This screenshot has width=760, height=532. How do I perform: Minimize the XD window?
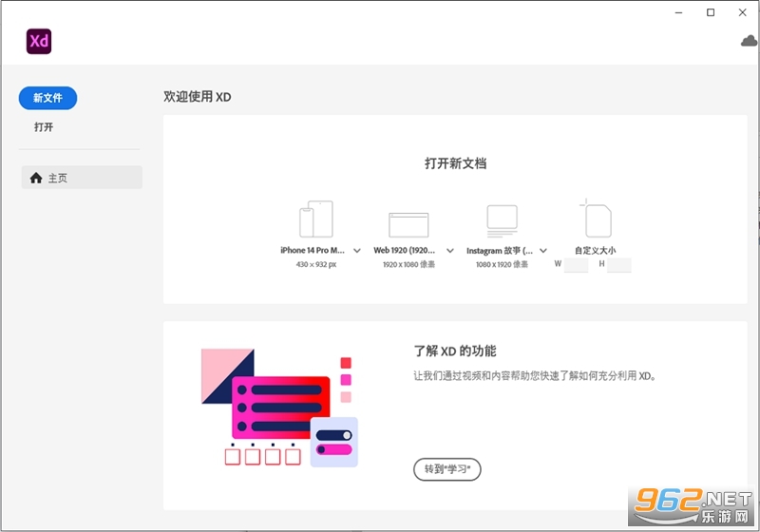click(x=678, y=12)
